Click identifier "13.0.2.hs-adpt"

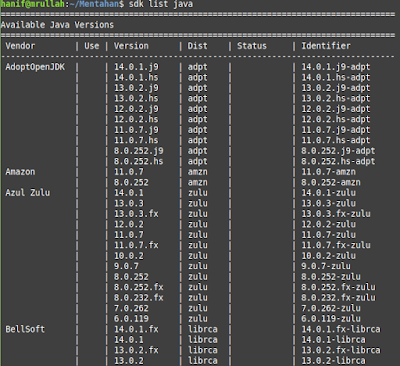pos(336,99)
